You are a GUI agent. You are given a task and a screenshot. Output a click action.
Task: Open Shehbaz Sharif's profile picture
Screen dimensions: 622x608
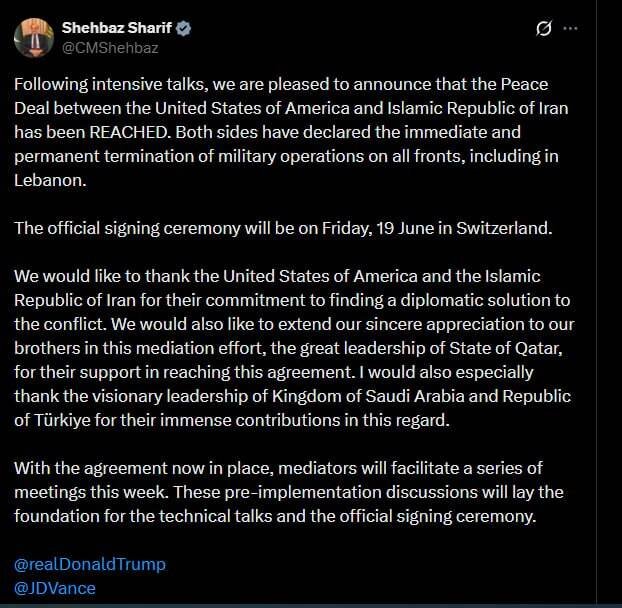coord(34,38)
